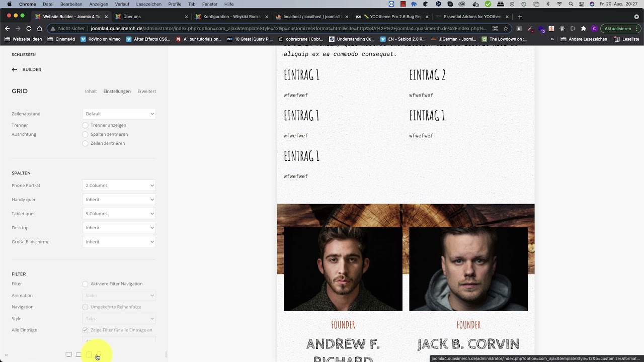Enable Aktiviere Filter Navigation checkbox
This screenshot has width=644, height=362.
[x=85, y=284]
